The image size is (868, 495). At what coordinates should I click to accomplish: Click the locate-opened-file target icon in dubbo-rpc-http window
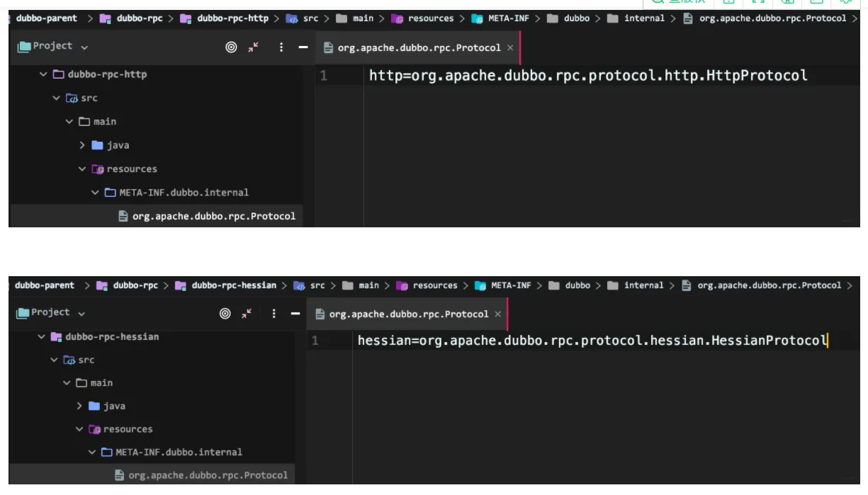(231, 47)
